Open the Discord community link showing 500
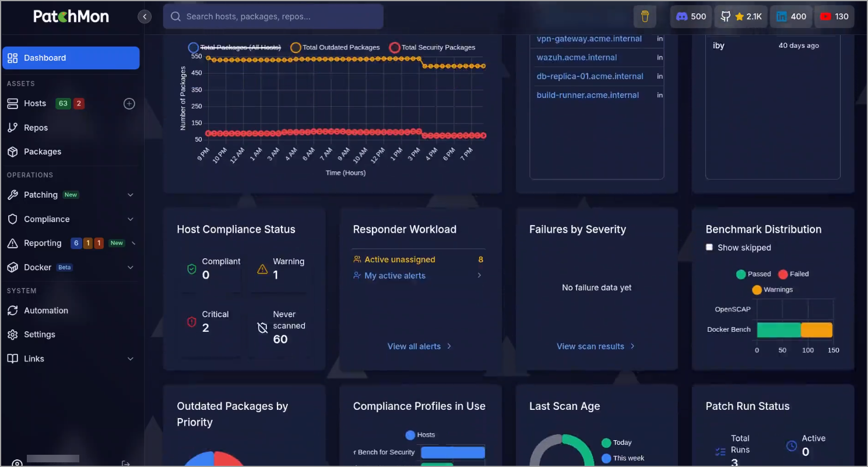The height and width of the screenshot is (467, 868). coord(691,16)
